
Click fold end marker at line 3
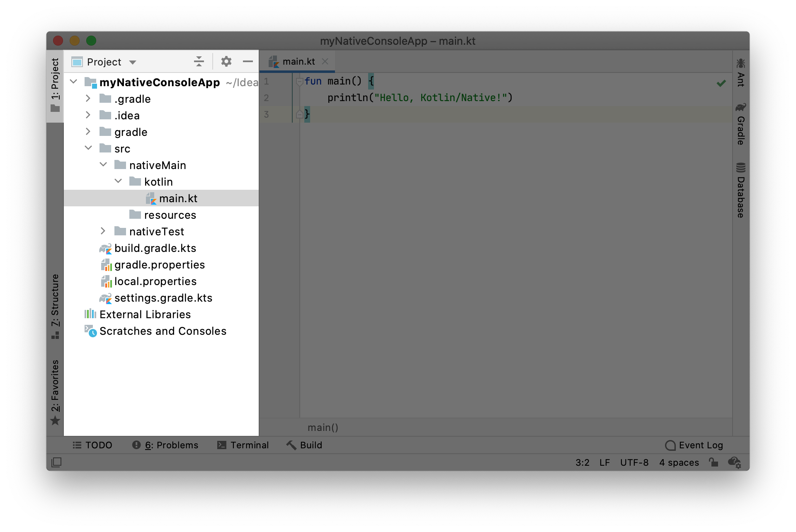[x=299, y=114]
